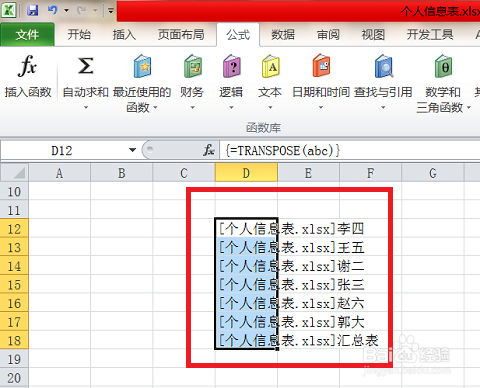
Task: Select the 公式 (Formulas) tab
Action: (238, 34)
